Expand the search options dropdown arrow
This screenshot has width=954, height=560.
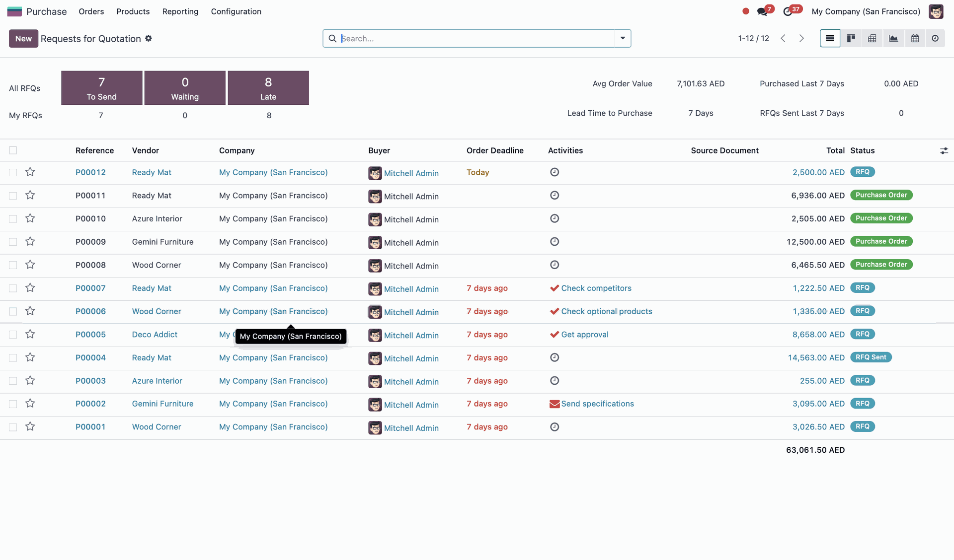coord(623,38)
